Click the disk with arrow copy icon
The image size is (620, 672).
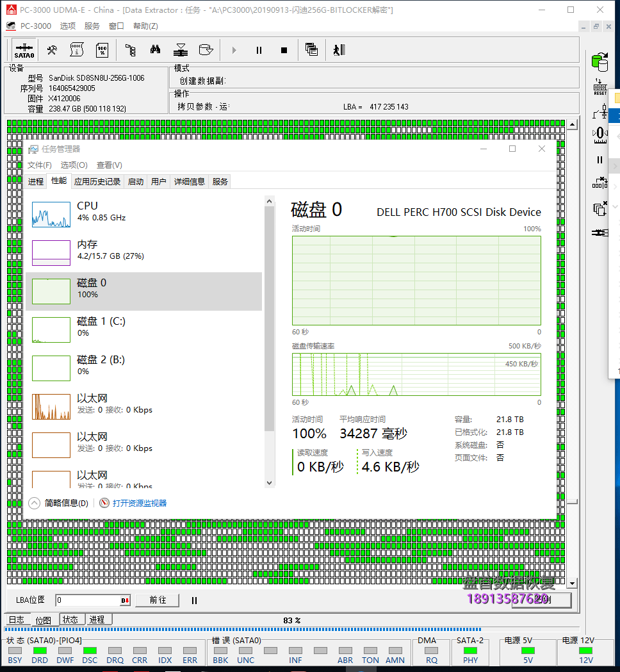(x=206, y=50)
